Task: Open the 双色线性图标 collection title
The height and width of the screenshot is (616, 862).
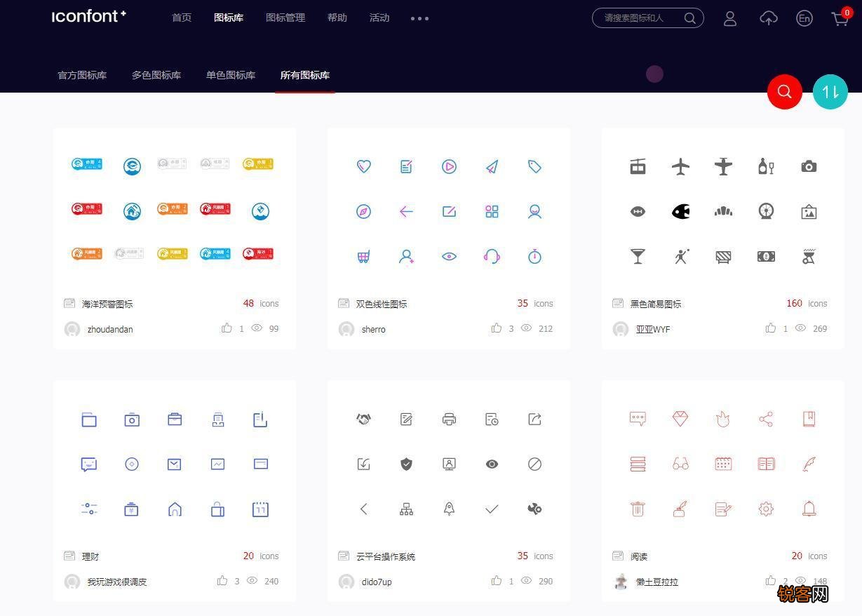Action: [x=382, y=304]
